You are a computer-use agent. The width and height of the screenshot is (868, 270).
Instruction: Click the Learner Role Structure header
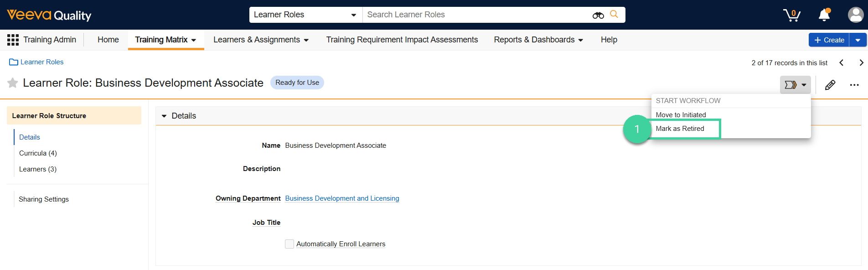click(x=74, y=116)
